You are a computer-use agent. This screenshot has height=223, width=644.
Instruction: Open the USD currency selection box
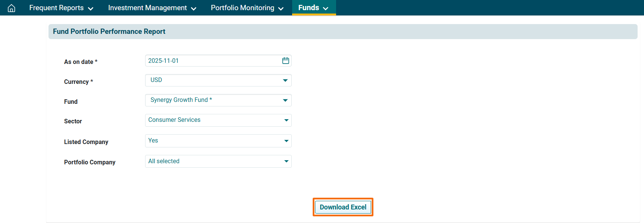214,80
